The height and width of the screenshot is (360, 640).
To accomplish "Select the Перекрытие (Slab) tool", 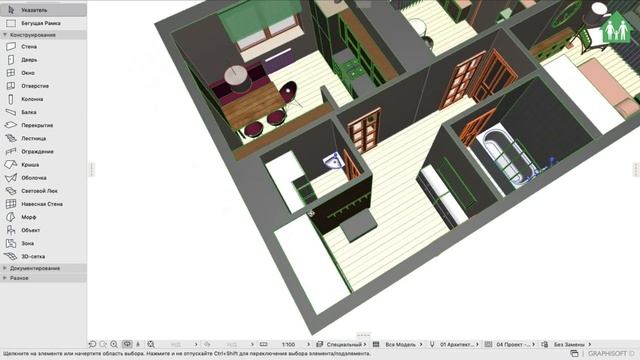I will click(x=43, y=125).
